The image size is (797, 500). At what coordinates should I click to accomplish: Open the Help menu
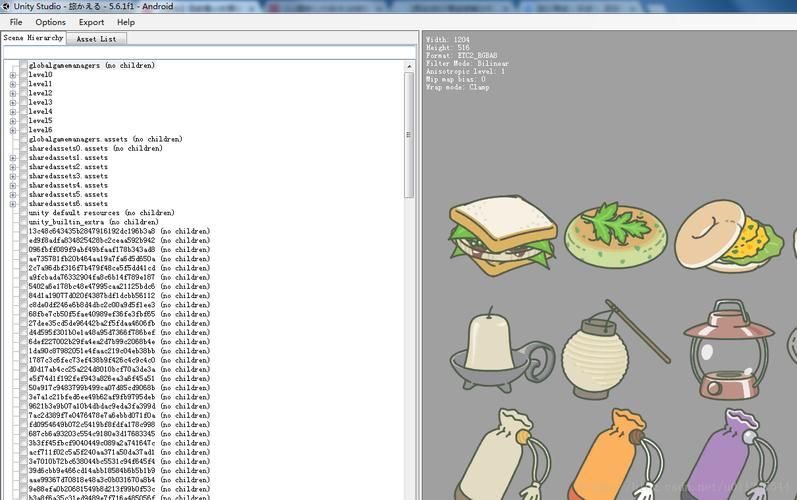tap(126, 22)
